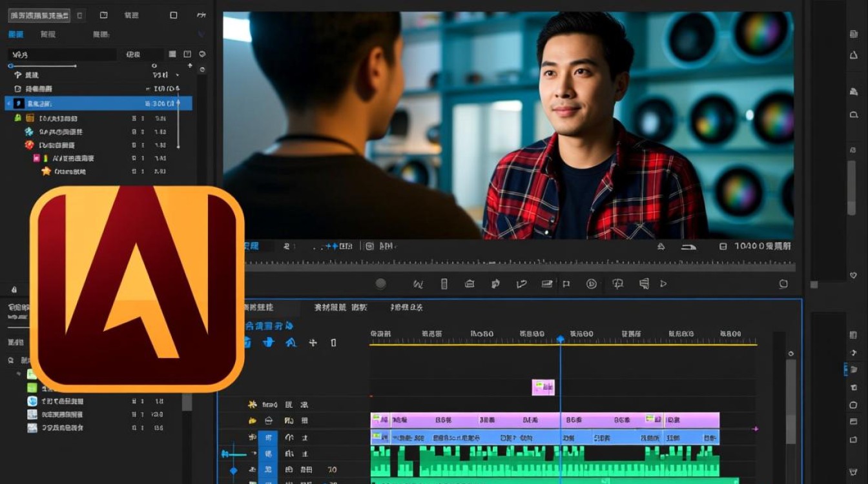The image size is (868, 484).
Task: Click the bottom-left panel's vertical scrollbar
Action: click(x=187, y=401)
